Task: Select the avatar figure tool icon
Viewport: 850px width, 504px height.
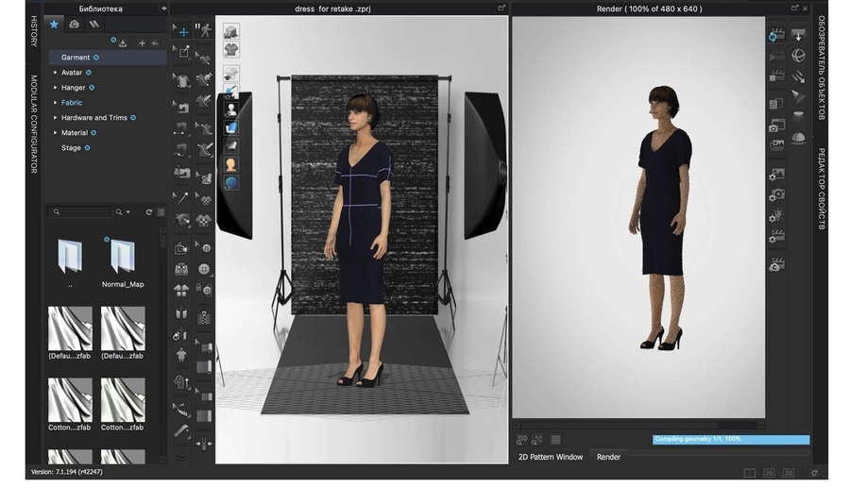Action: point(181,355)
